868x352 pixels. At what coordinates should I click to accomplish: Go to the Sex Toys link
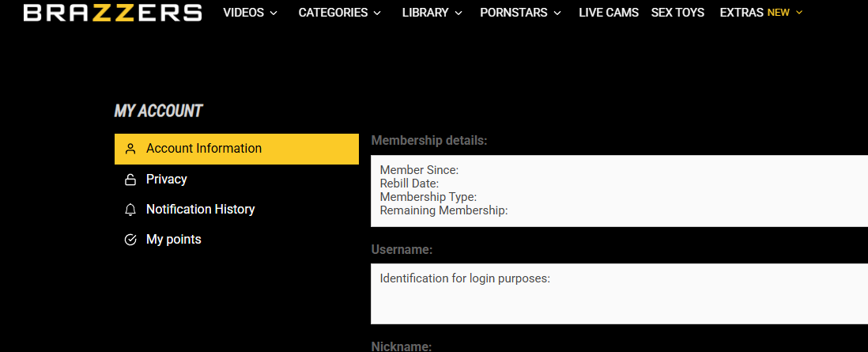(677, 13)
